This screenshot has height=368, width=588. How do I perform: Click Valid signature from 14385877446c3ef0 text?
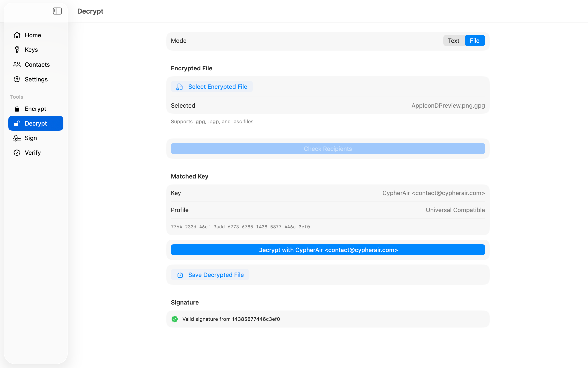(x=231, y=319)
